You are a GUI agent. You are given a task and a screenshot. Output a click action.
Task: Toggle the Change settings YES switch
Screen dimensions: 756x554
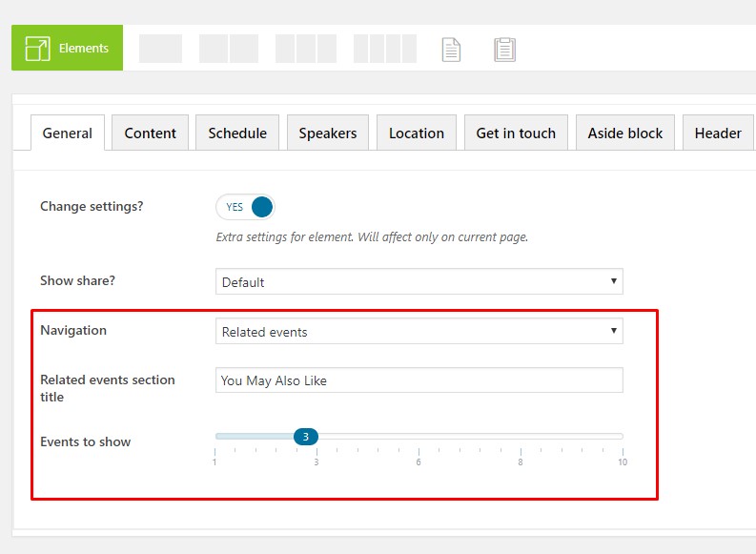pos(245,207)
